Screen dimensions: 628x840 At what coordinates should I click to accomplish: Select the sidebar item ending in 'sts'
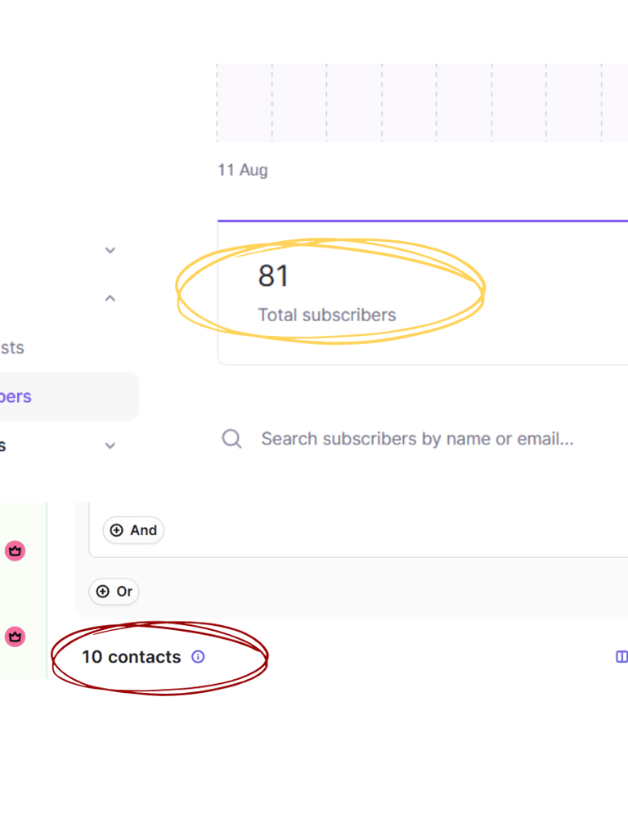tap(12, 347)
